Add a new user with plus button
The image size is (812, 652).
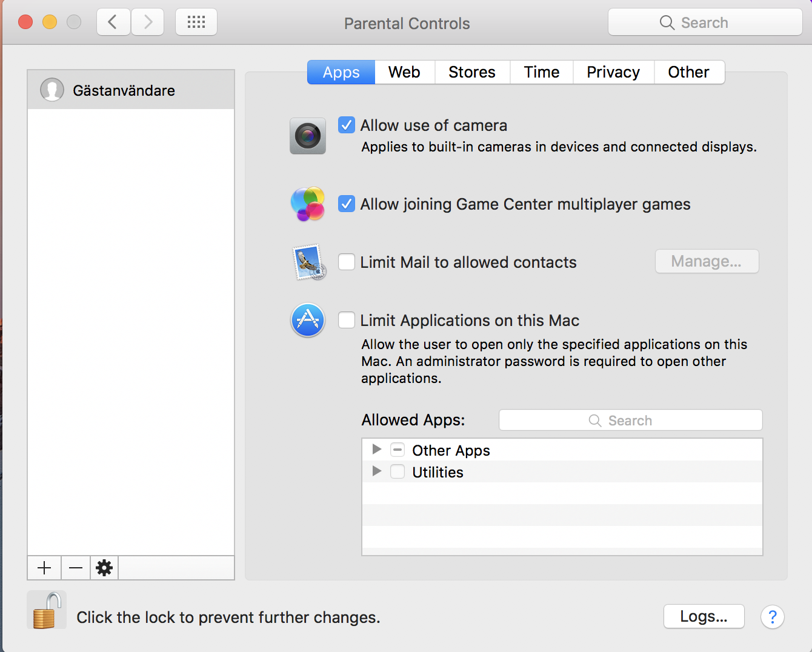44,568
